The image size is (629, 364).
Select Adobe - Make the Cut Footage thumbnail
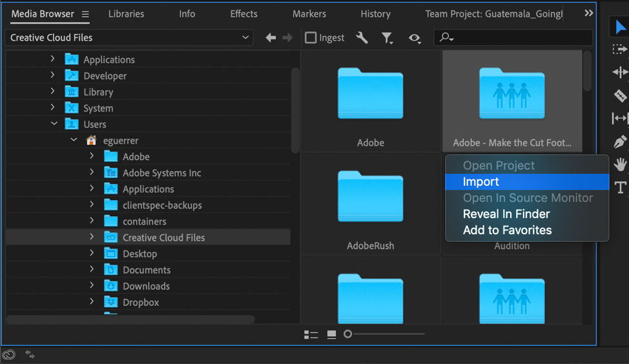point(512,101)
